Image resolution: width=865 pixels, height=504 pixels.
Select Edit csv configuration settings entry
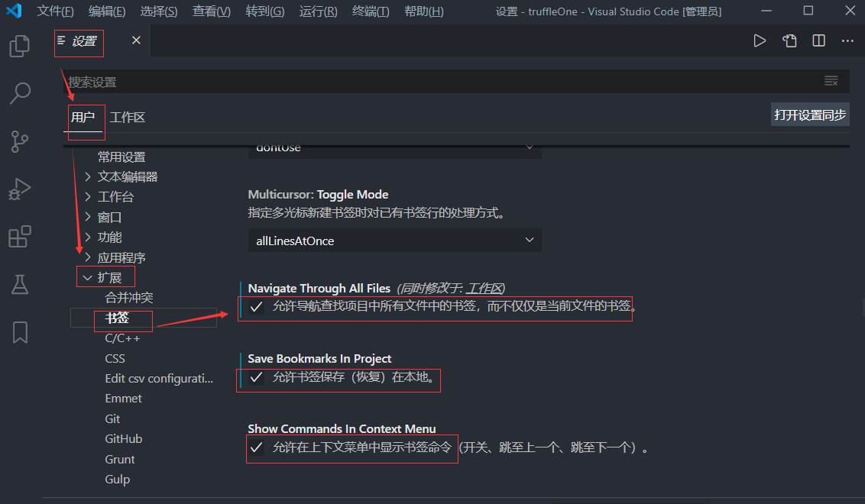point(159,378)
